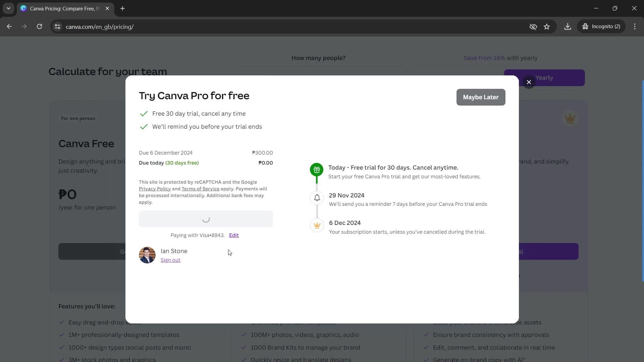Close the Canva Pro trial dialog
The height and width of the screenshot is (362, 644).
529,82
